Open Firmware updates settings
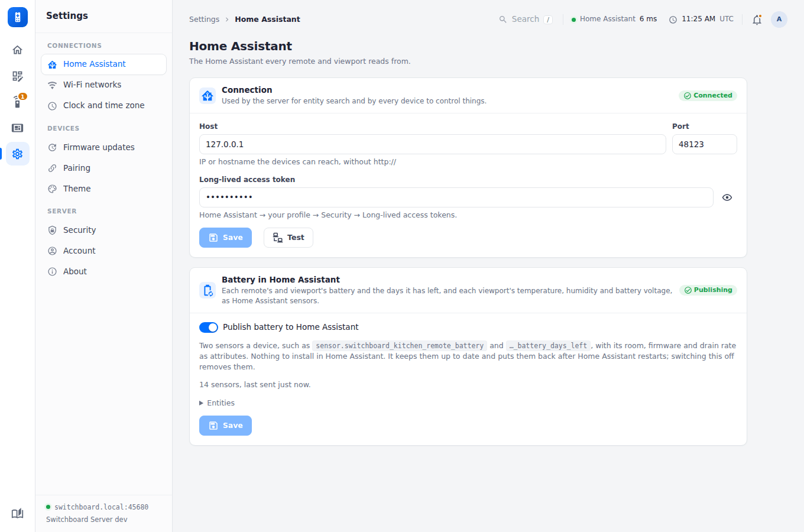The width and height of the screenshot is (804, 532). pos(103,148)
